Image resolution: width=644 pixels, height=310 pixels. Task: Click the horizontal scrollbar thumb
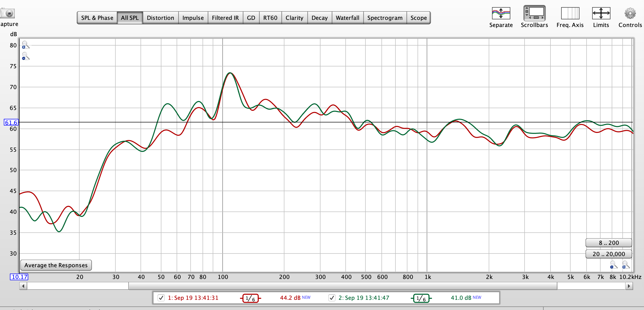tap(343, 286)
